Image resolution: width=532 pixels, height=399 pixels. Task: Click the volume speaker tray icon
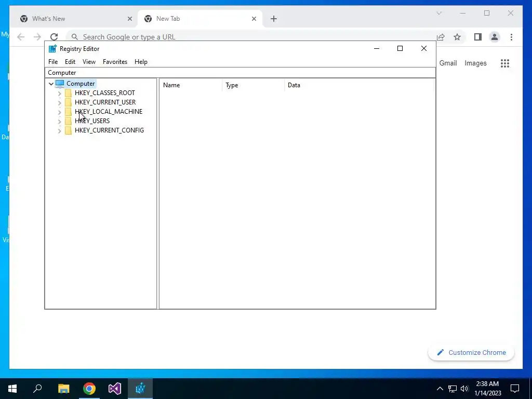tap(464, 389)
